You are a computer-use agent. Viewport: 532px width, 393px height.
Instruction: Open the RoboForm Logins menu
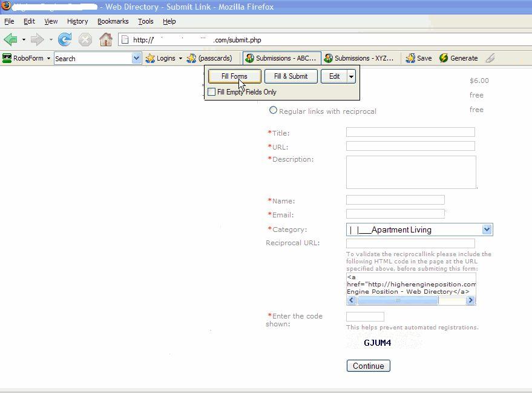point(163,58)
